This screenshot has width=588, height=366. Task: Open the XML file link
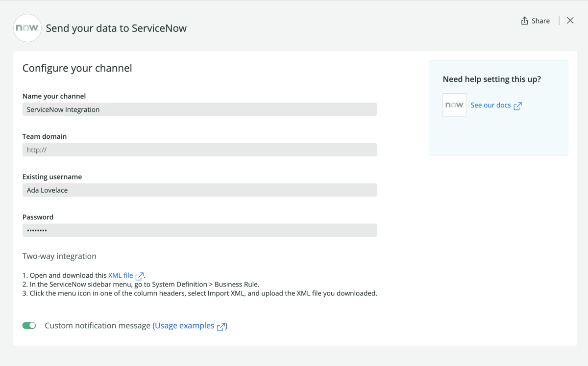pos(121,275)
